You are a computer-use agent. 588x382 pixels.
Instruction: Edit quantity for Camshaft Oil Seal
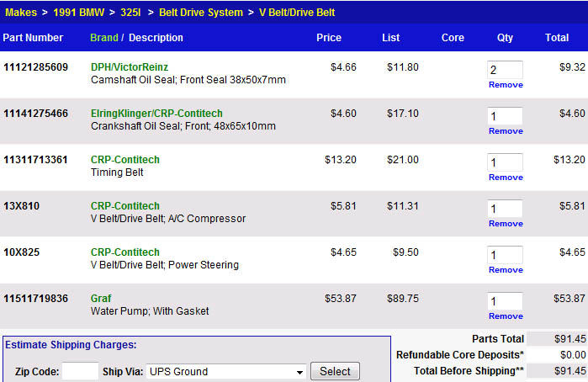pyautogui.click(x=505, y=70)
